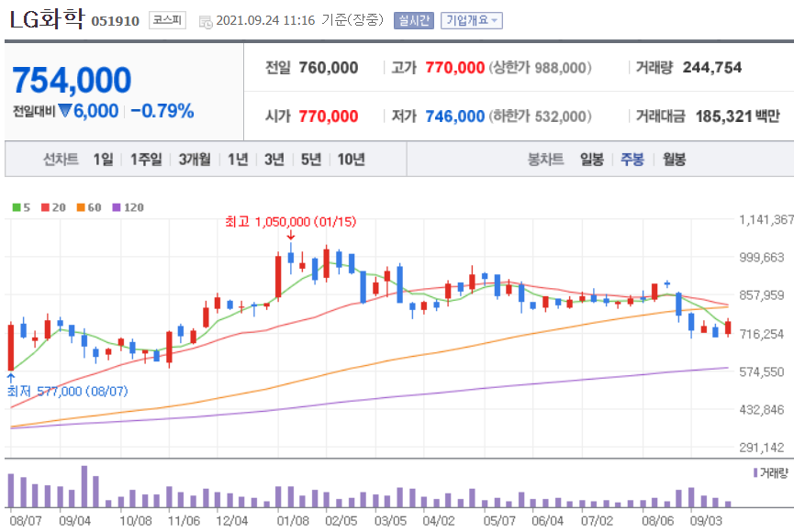This screenshot has height=532, width=794.
Task: Open the 기업개요 dropdown
Action: [x=472, y=20]
